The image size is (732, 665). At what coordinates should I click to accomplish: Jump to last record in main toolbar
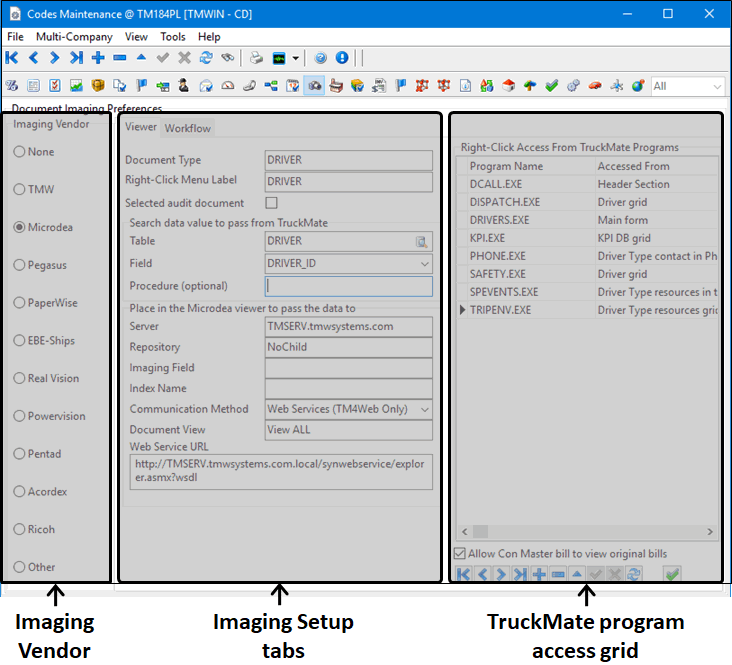coord(75,58)
